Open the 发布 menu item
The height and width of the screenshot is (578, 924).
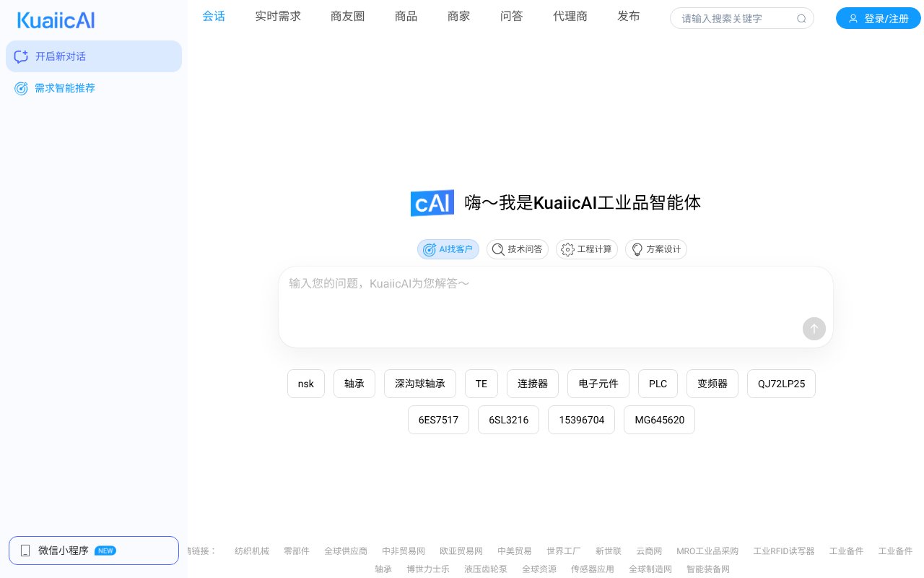(629, 16)
